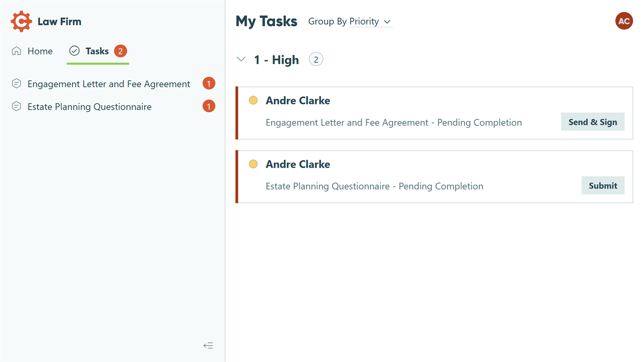
Task: Collapse the 1 - High task group
Action: point(241,60)
